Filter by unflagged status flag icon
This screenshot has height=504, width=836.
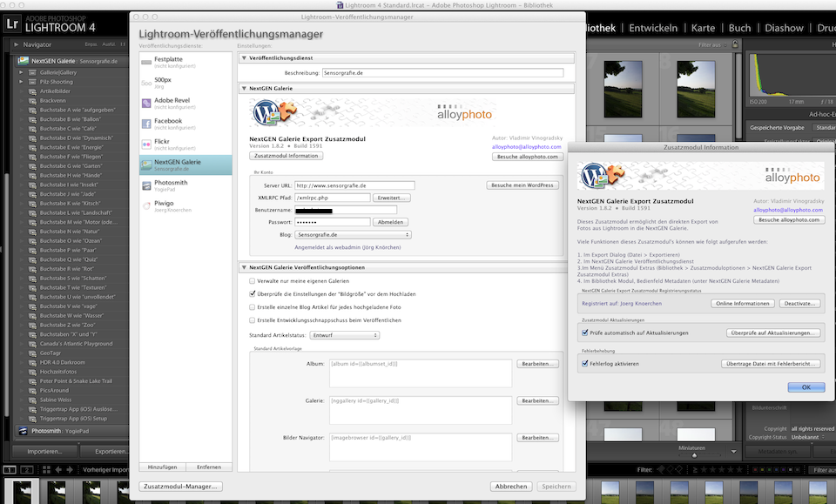click(671, 470)
